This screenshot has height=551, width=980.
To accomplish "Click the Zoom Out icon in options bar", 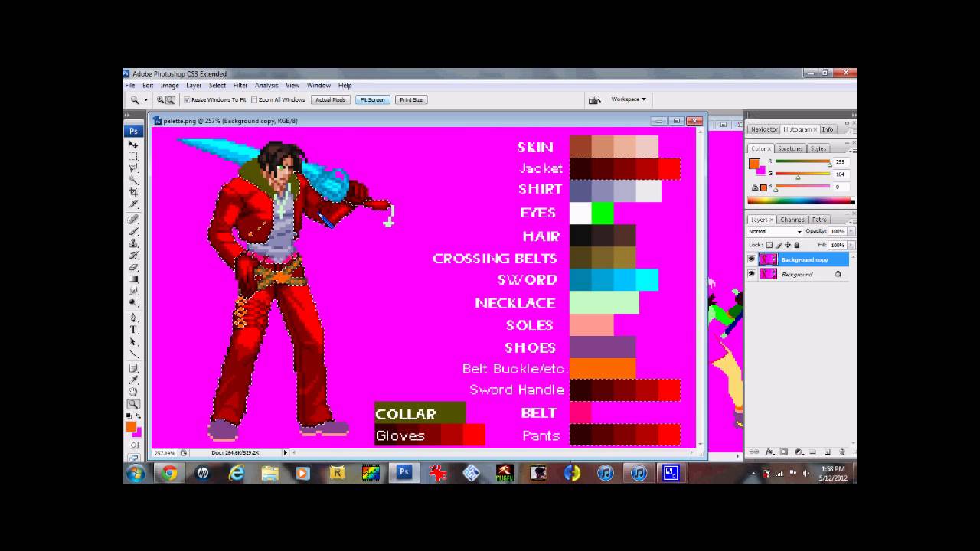I will click(x=170, y=99).
